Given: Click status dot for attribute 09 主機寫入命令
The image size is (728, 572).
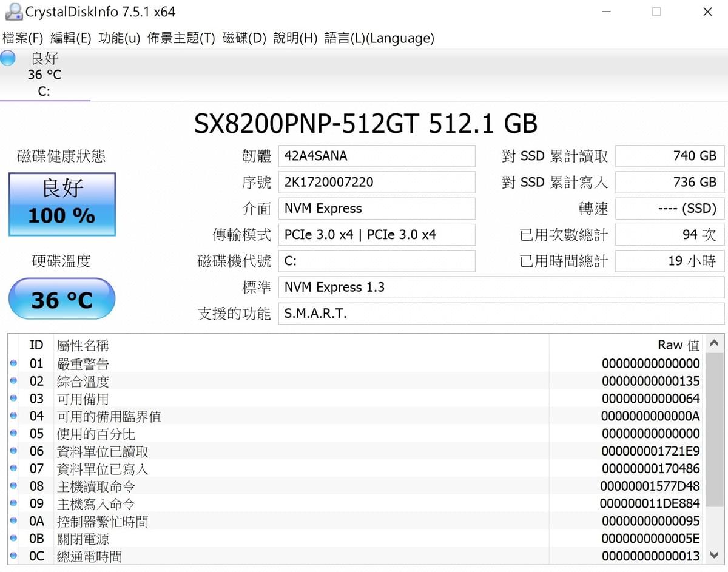Looking at the screenshot, I should 13,504.
